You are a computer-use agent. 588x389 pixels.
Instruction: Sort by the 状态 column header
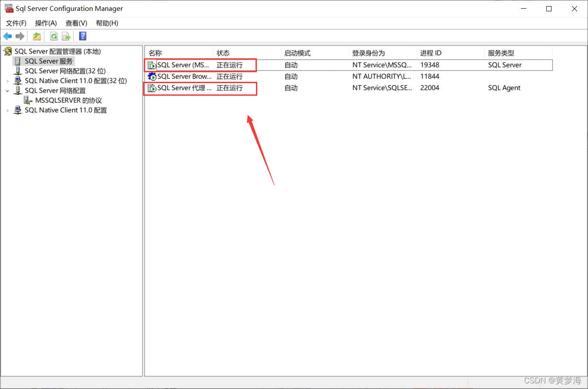coord(247,53)
